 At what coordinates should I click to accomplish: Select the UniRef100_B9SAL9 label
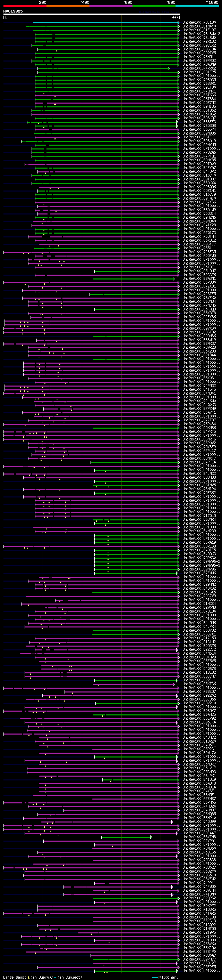199,141
